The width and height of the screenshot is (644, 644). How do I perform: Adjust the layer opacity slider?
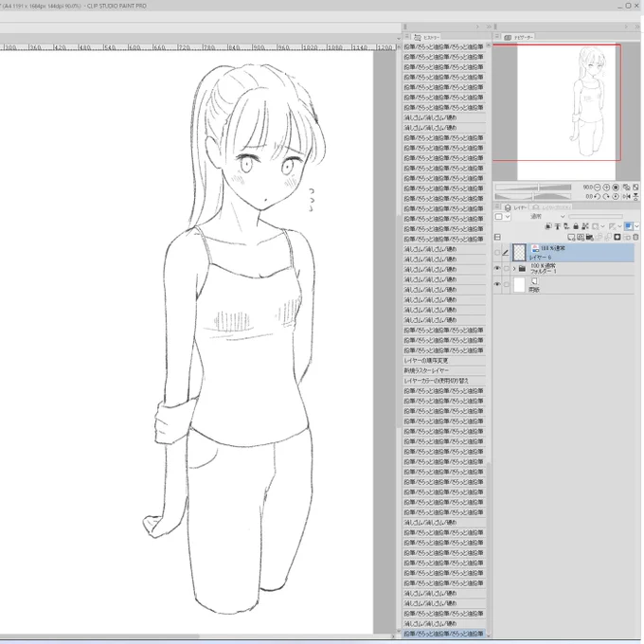click(596, 217)
